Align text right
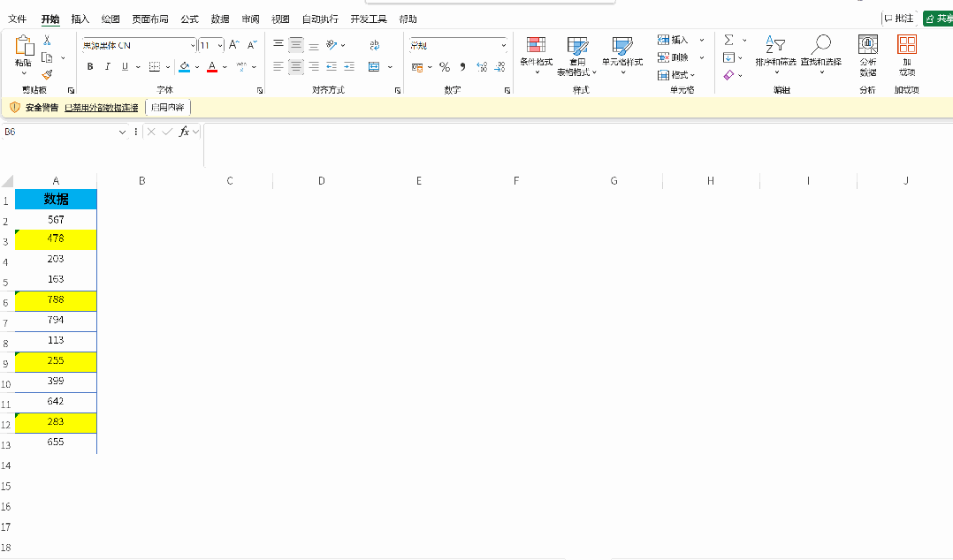The image size is (953, 560). pos(314,66)
